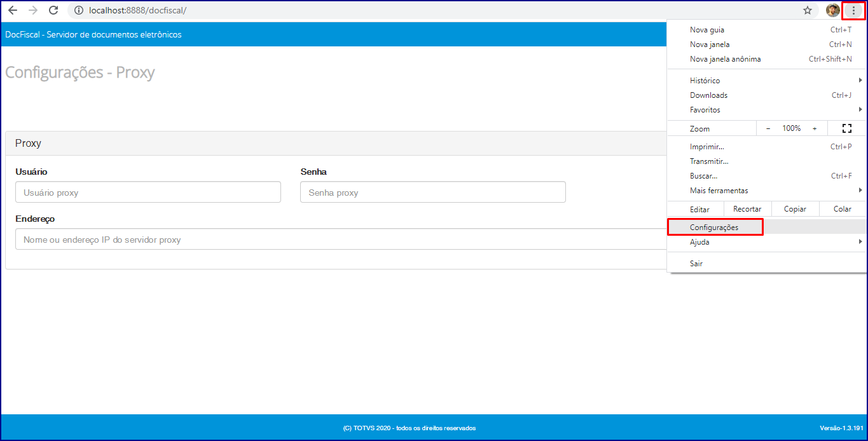Choose Buscar... in the menu
The image size is (868, 441).
[x=767, y=176]
